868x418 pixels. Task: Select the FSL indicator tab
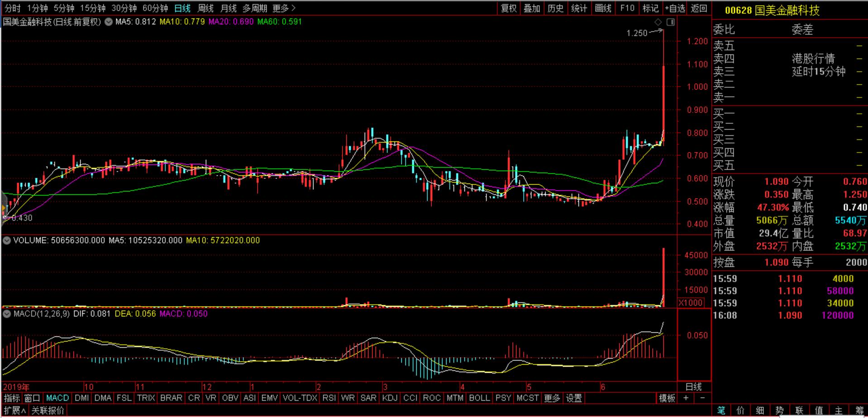pos(124,398)
